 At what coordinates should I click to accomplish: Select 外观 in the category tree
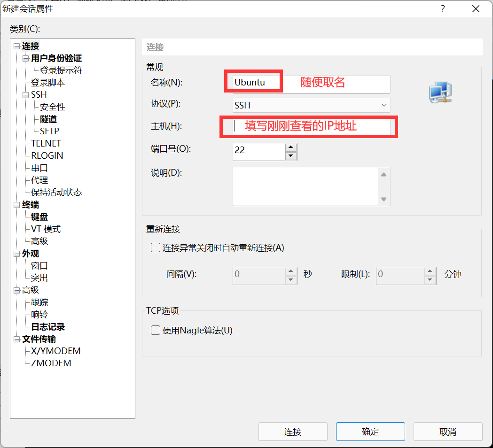point(31,254)
